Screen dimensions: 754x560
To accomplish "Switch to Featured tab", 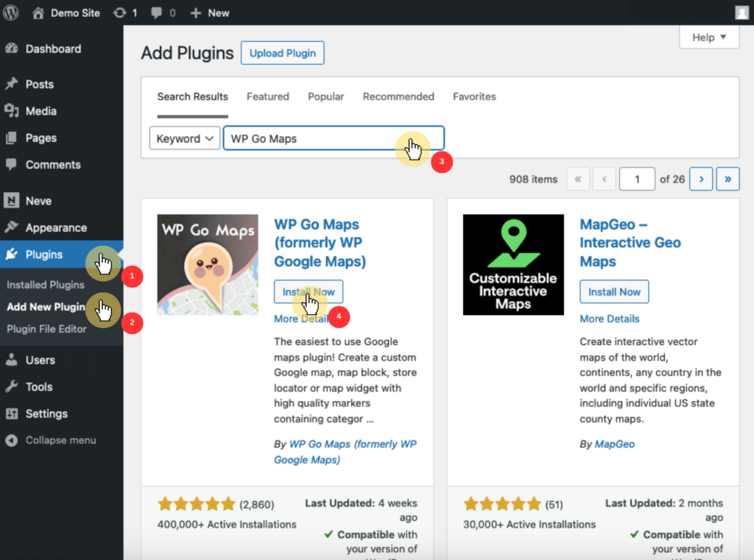I will [268, 96].
